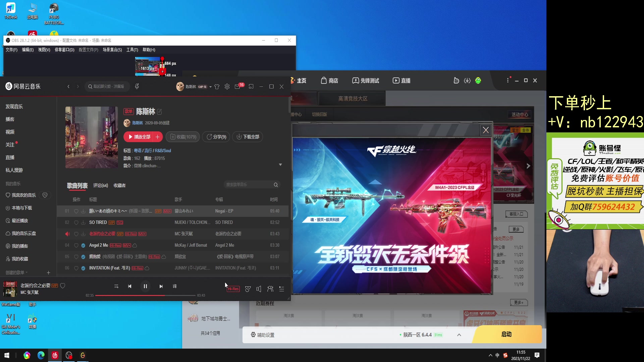Switch to the 收藏者 tab
This screenshot has width=644, height=362.
(x=119, y=185)
